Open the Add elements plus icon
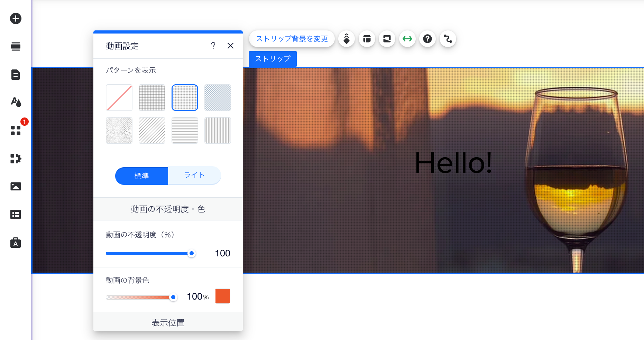This screenshot has width=644, height=340. click(x=16, y=18)
